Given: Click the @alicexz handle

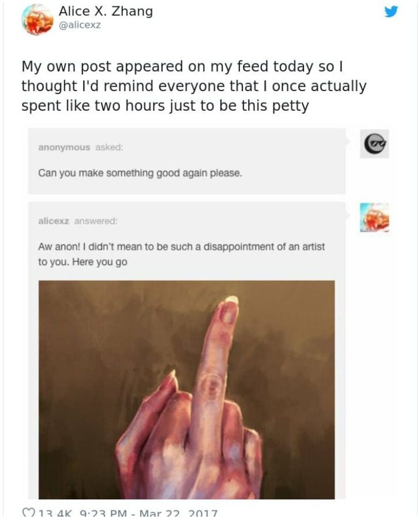Looking at the screenshot, I should [80, 25].
